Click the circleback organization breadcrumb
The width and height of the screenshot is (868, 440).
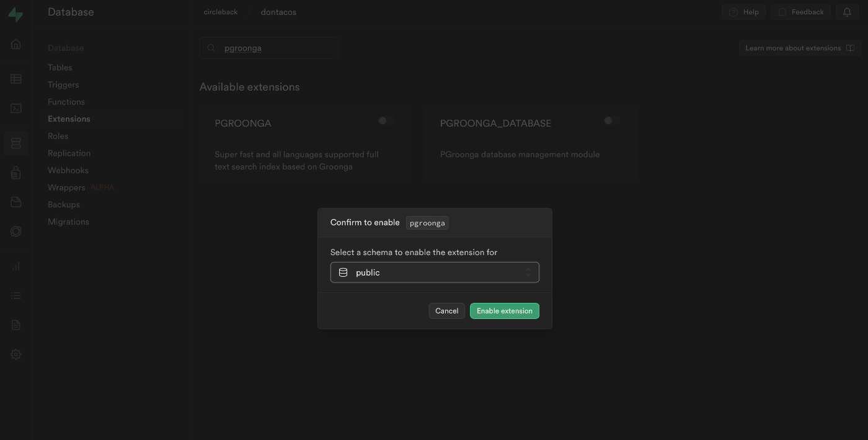pos(221,12)
